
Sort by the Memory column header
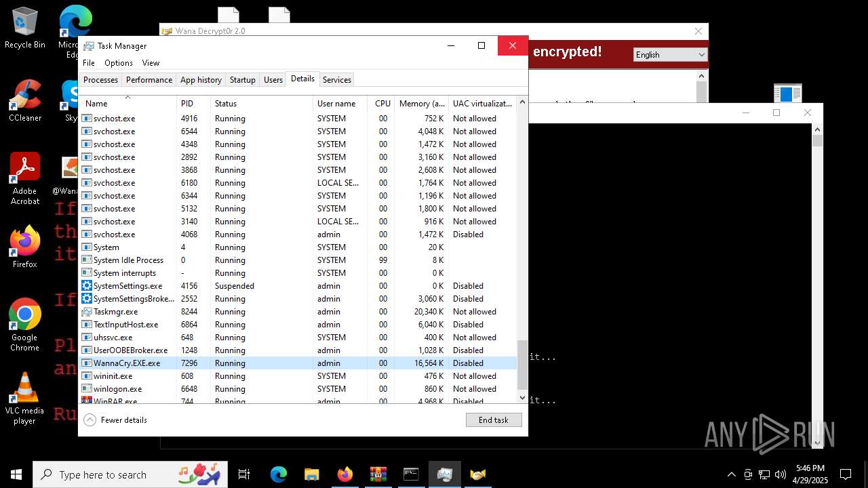[x=421, y=104]
